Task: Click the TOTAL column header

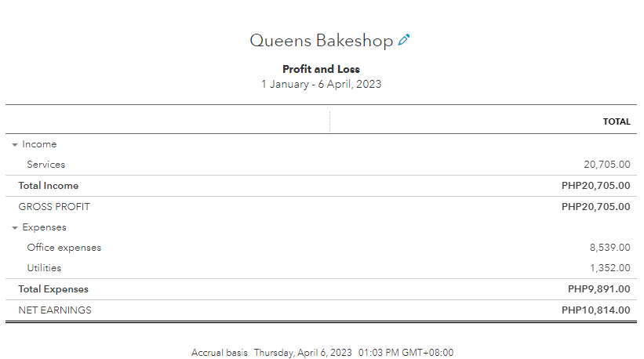Action: coord(616,122)
